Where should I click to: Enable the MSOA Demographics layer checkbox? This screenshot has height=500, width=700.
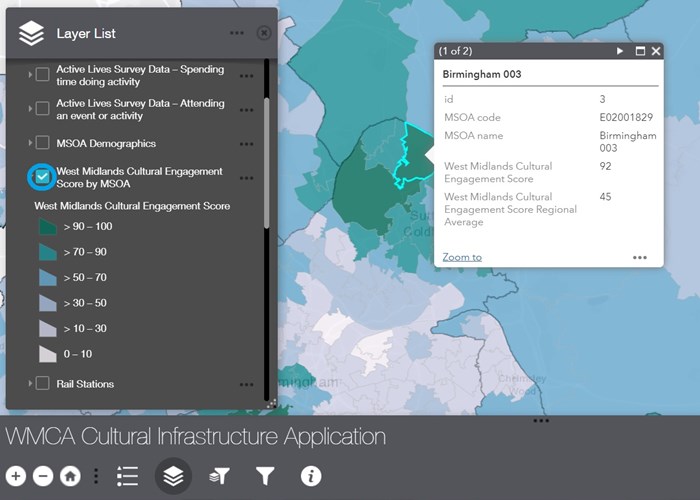pos(43,143)
